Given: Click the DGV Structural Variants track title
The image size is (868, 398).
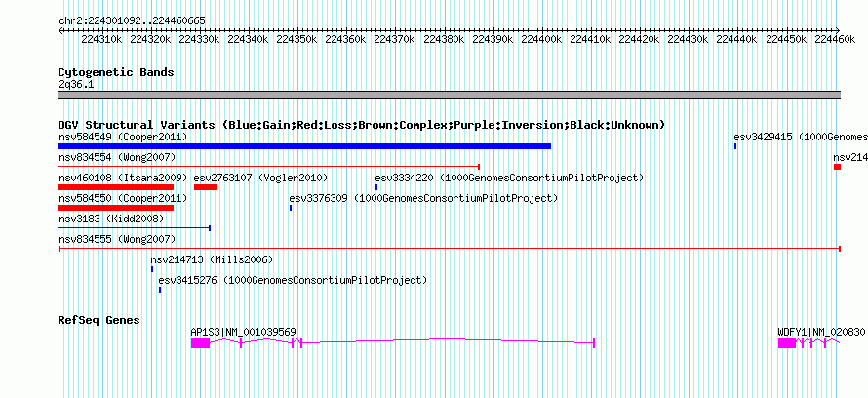Looking at the screenshot, I should [362, 125].
